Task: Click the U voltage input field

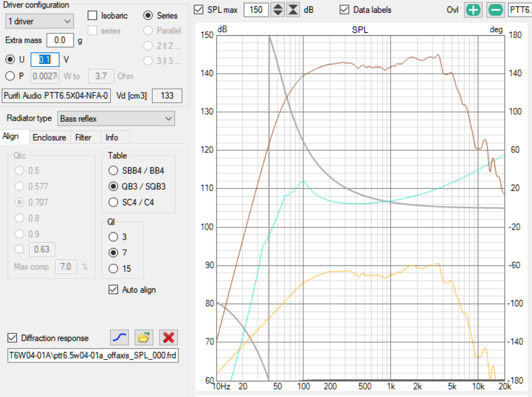Action: pyautogui.click(x=45, y=59)
